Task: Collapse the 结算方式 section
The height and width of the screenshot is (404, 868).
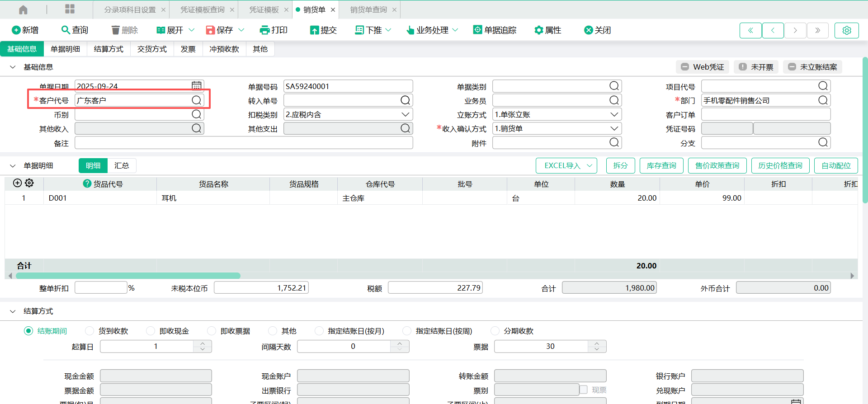Action: click(x=13, y=311)
